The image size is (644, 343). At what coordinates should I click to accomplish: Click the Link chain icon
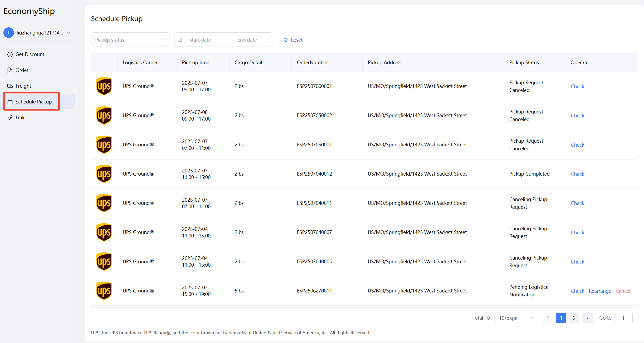click(x=10, y=118)
